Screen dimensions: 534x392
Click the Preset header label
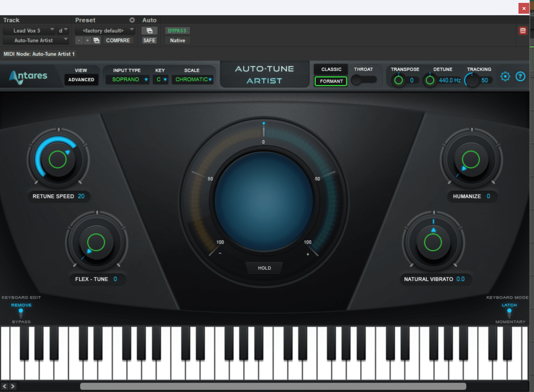pyautogui.click(x=85, y=20)
